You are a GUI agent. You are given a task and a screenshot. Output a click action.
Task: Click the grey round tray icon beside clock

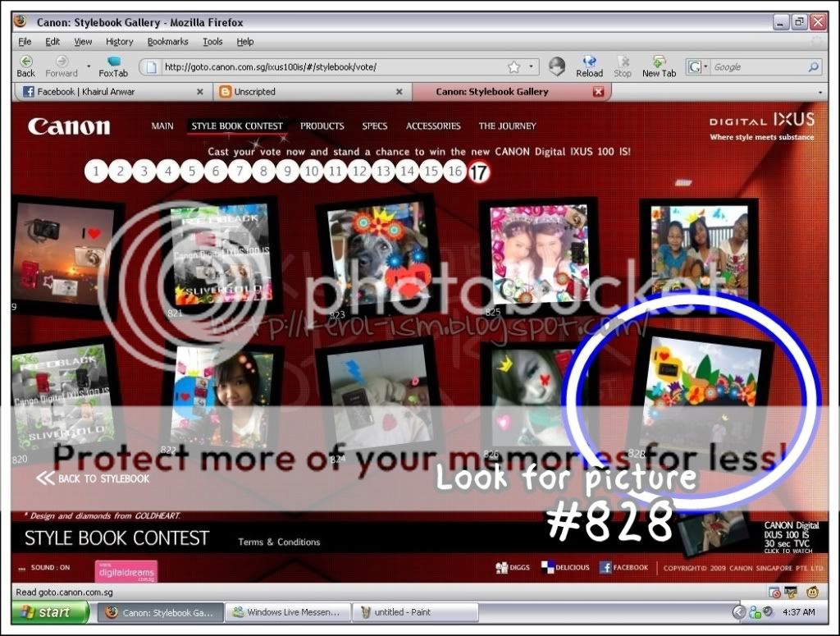point(768,611)
